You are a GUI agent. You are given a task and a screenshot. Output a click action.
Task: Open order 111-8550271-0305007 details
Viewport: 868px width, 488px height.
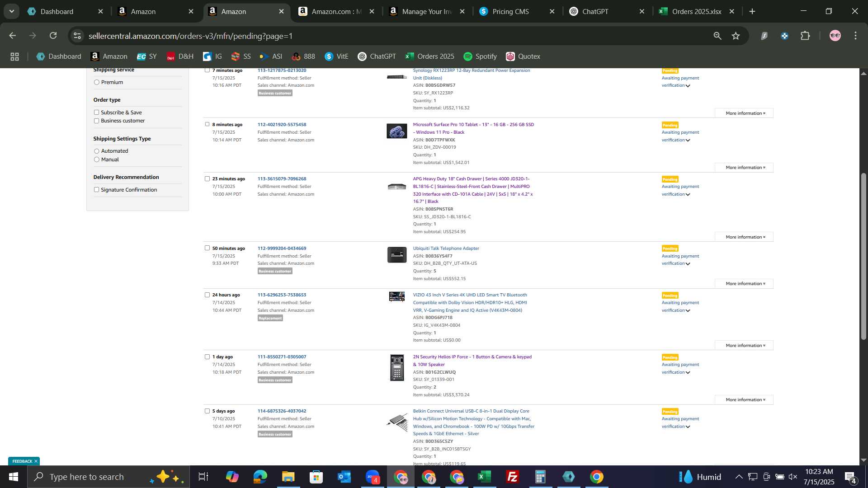click(282, 357)
